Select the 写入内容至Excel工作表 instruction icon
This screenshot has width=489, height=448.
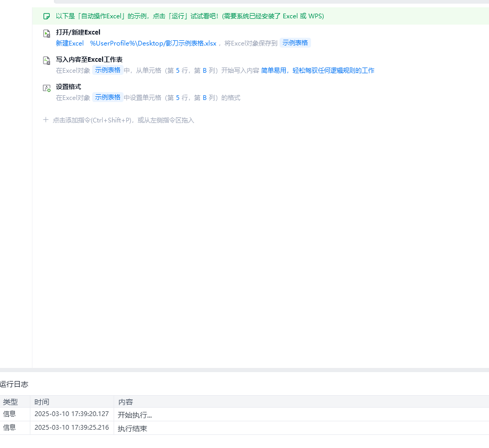[x=47, y=61]
